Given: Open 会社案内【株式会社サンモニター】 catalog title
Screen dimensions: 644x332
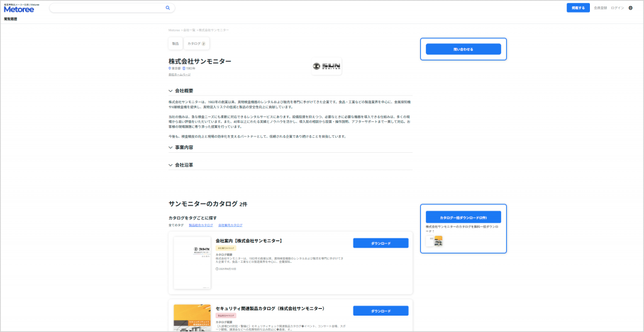Looking at the screenshot, I should [x=249, y=241].
